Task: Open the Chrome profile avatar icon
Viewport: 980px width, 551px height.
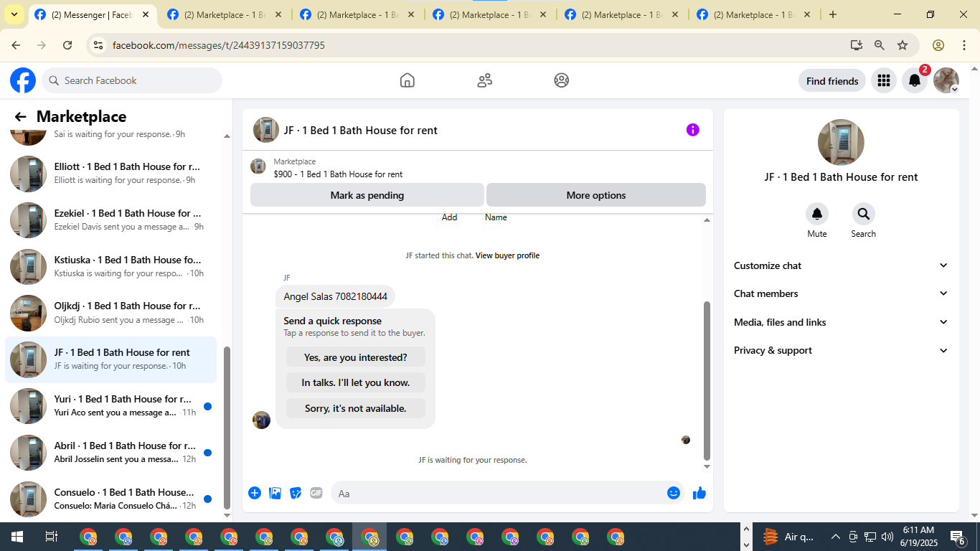Action: [938, 45]
